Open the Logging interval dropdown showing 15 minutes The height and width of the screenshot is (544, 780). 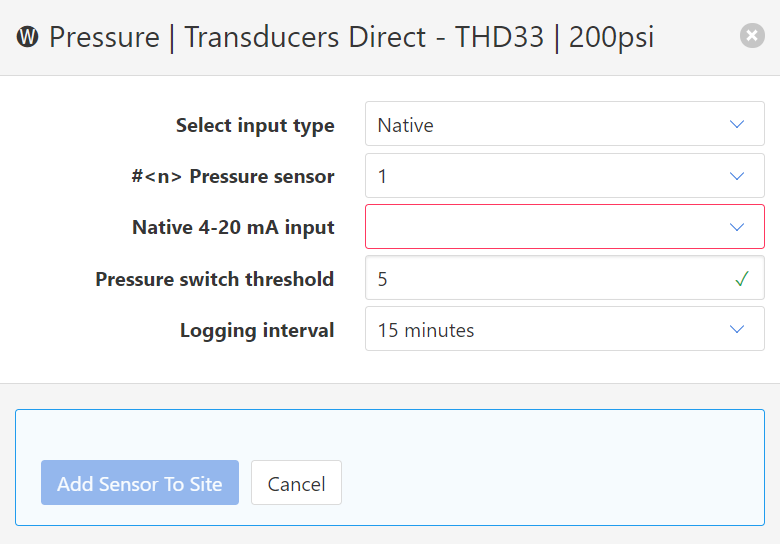pyautogui.click(x=550, y=330)
